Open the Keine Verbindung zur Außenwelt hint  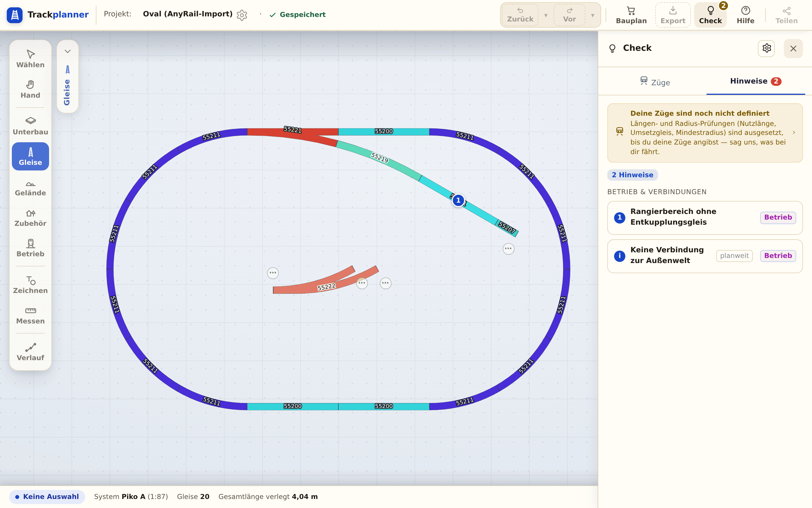click(x=705, y=256)
